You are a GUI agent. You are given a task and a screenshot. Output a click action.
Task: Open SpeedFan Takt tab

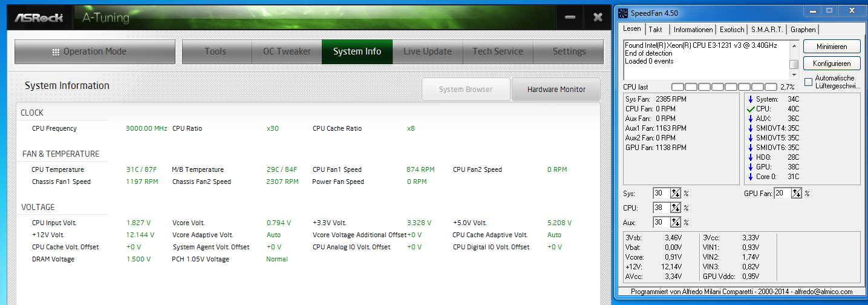tap(656, 30)
